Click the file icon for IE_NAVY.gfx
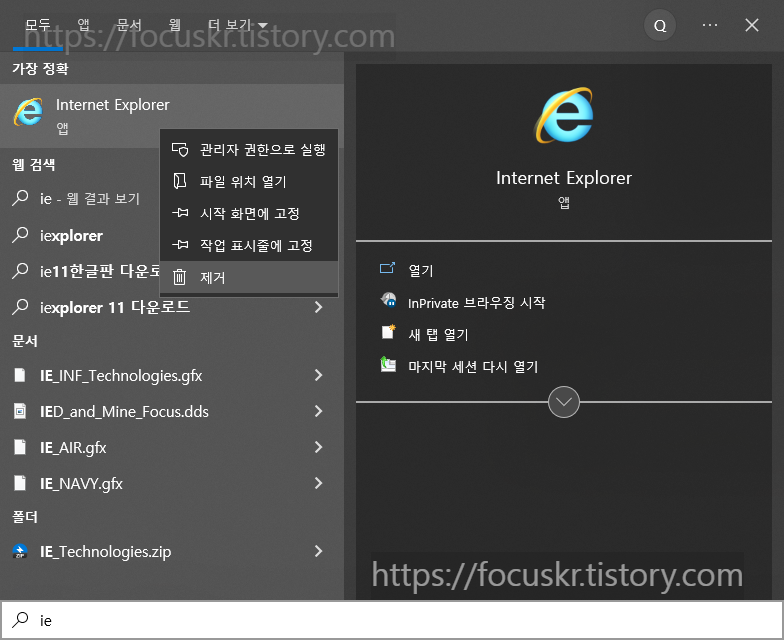Viewport: 784px width, 640px height. (20, 483)
